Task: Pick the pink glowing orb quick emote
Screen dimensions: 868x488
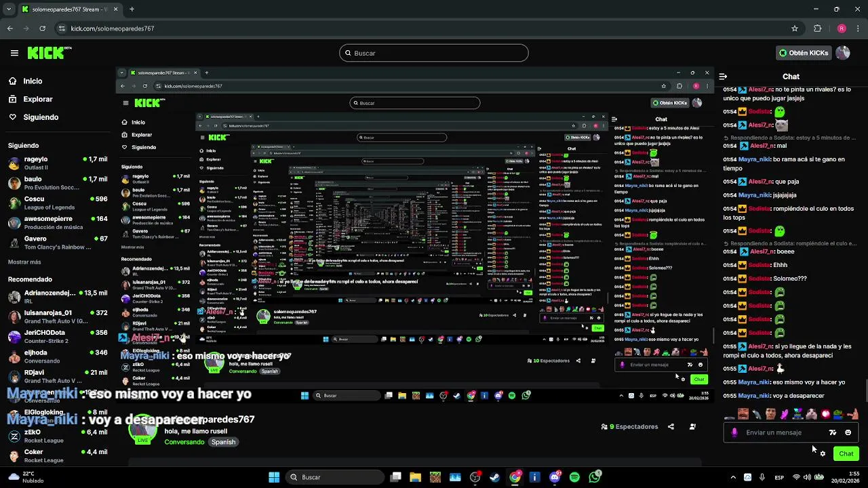Action: point(825,414)
